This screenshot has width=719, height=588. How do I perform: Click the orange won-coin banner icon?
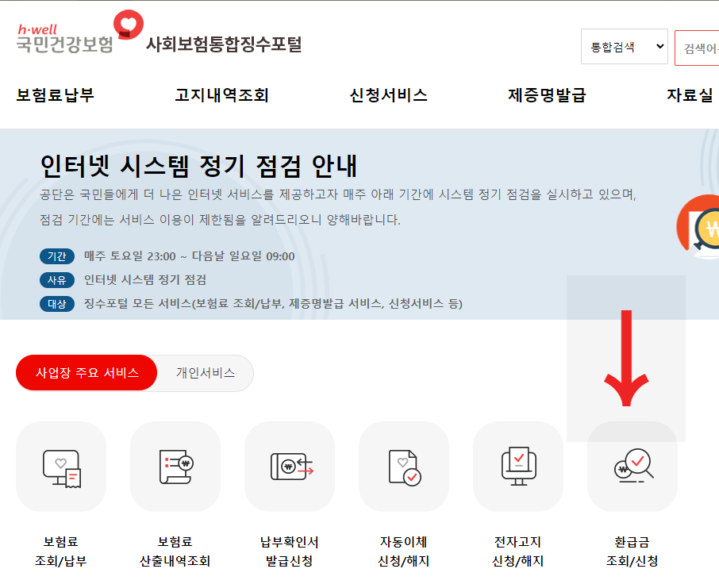(699, 226)
